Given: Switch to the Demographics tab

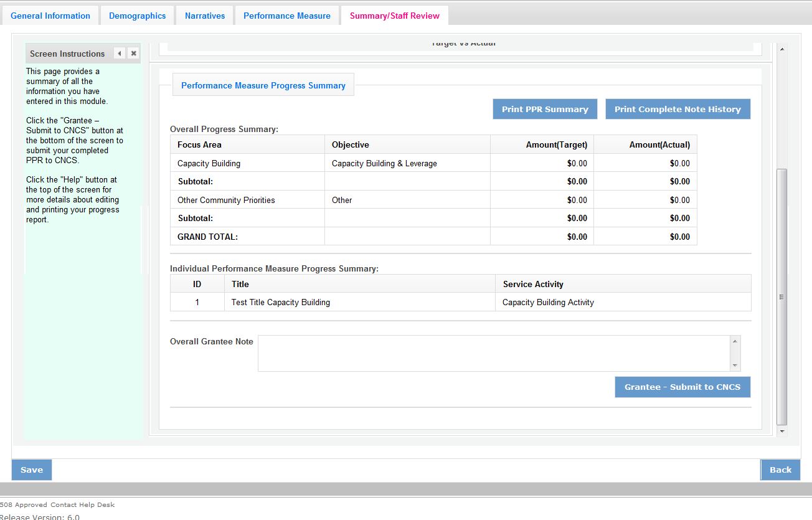Looking at the screenshot, I should 137,16.
